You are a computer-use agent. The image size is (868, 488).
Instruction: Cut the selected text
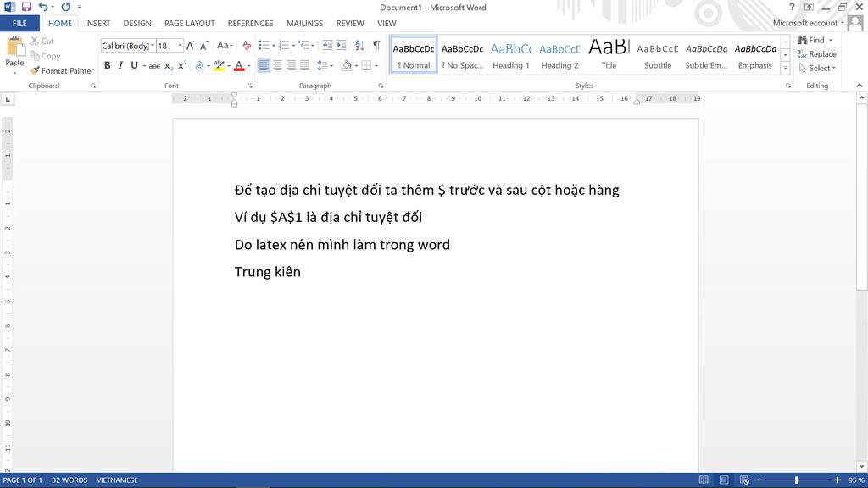click(42, 41)
